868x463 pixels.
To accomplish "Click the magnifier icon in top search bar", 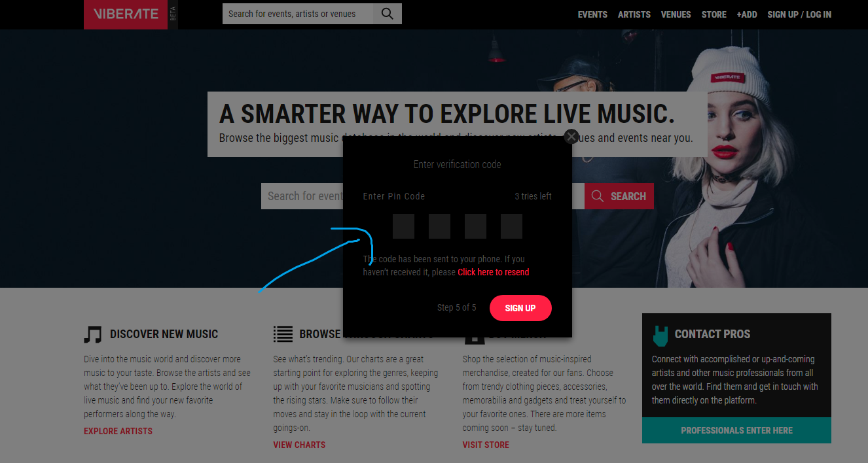I will [x=388, y=14].
